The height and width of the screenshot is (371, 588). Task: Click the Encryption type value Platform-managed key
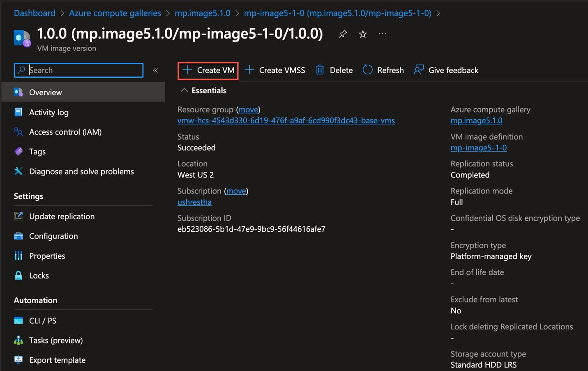(491, 256)
